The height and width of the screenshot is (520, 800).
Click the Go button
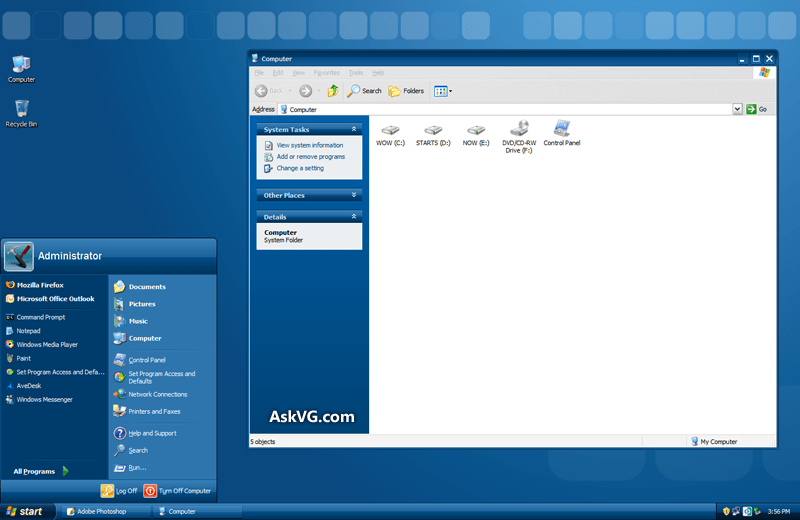coord(757,109)
